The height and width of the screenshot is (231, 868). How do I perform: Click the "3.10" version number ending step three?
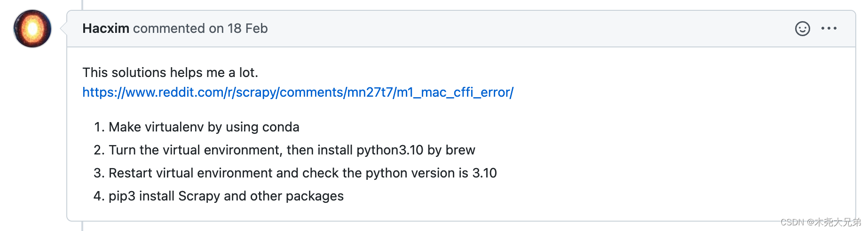click(x=484, y=173)
